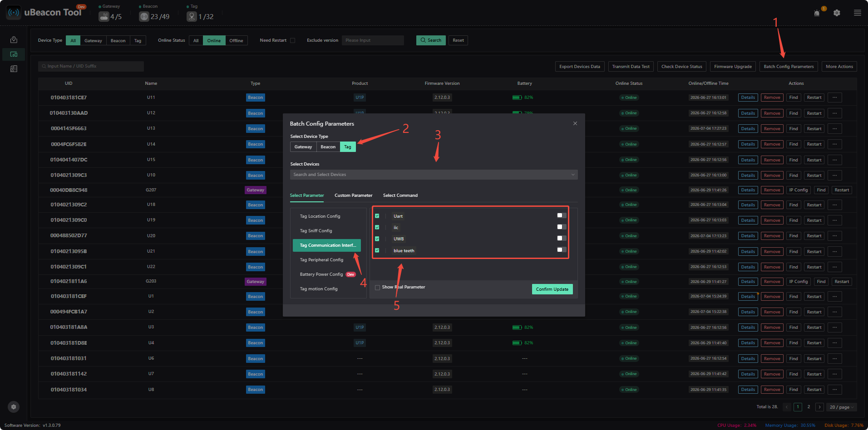This screenshot has width=868, height=430.
Task: Select the device management sidebar icon
Action: 14,54
